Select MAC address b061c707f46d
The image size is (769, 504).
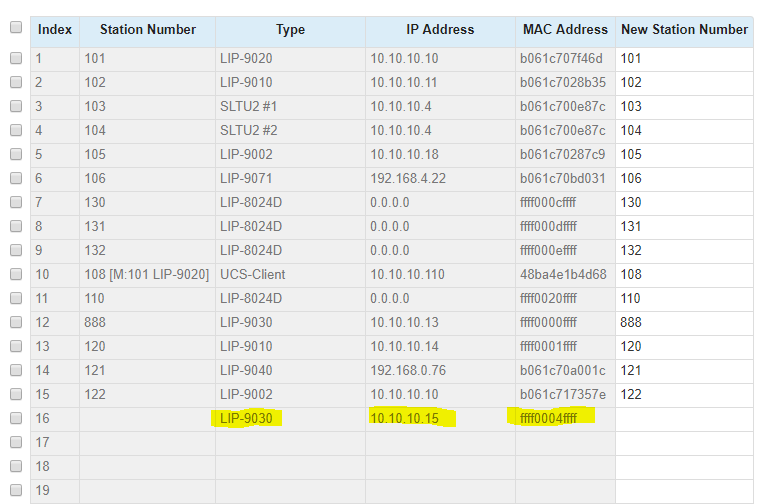click(x=561, y=58)
